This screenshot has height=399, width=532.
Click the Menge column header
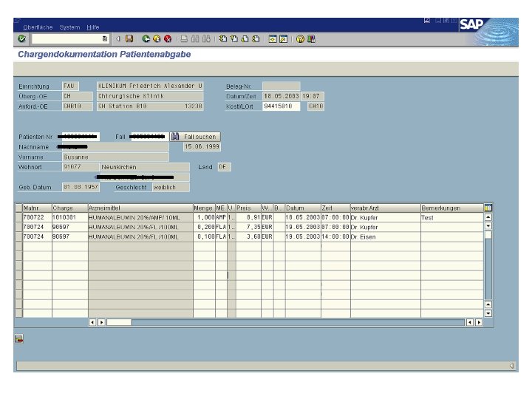[204, 208]
